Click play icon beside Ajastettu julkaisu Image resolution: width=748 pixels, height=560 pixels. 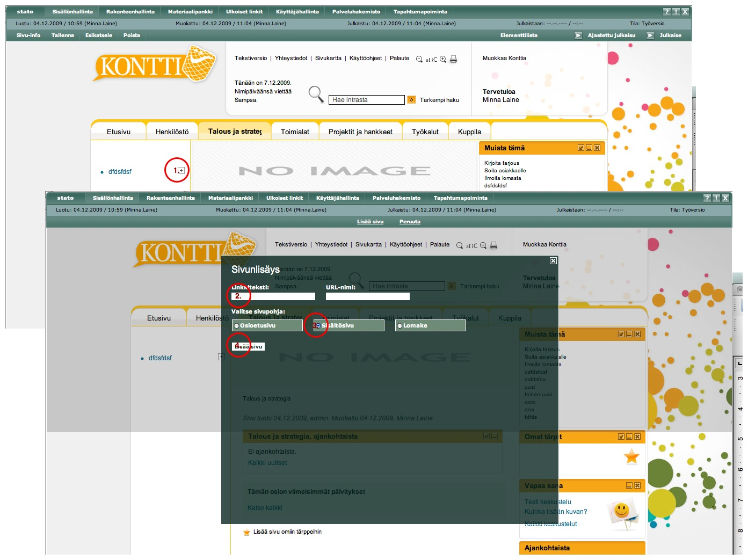click(578, 35)
